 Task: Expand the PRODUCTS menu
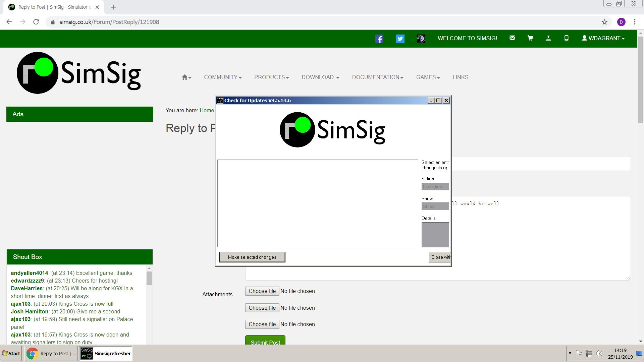tap(271, 77)
